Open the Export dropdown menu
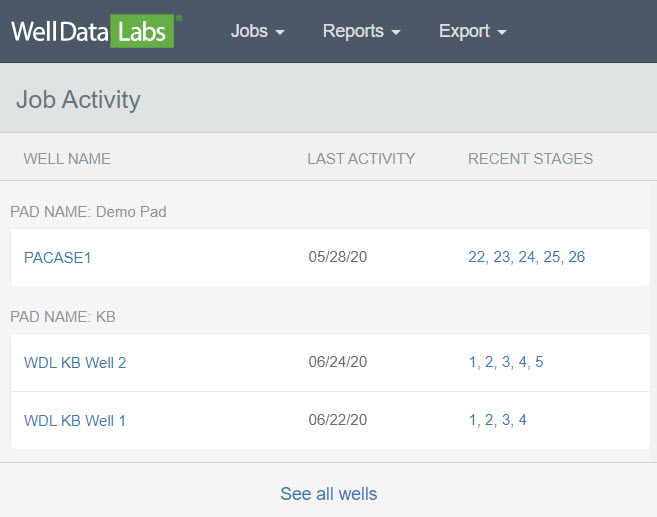Screen dimensions: 657x517 click(472, 31)
